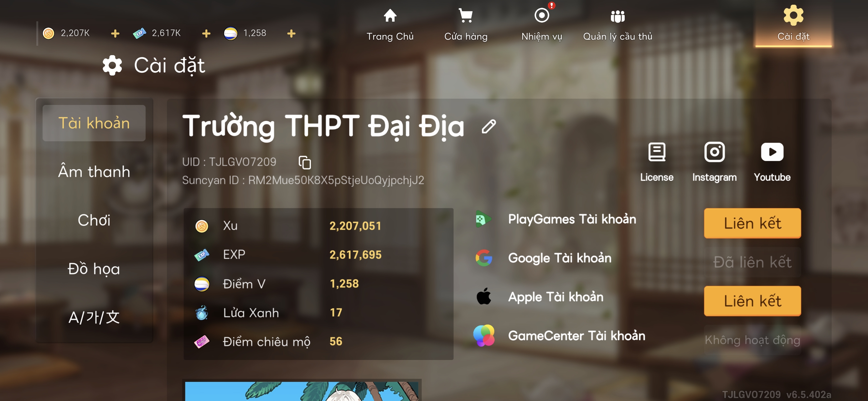Open the Youtube link icon
Image resolution: width=868 pixels, height=401 pixels.
pos(772,153)
